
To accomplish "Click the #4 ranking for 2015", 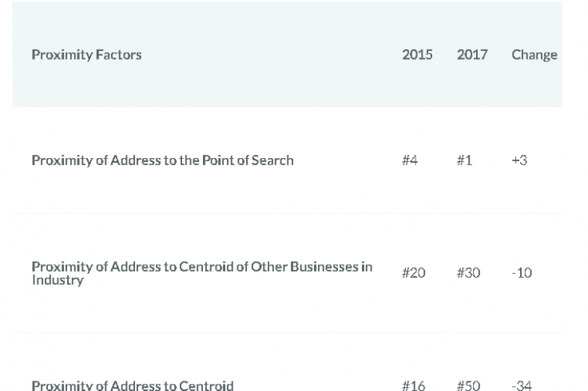I will 410,160.
